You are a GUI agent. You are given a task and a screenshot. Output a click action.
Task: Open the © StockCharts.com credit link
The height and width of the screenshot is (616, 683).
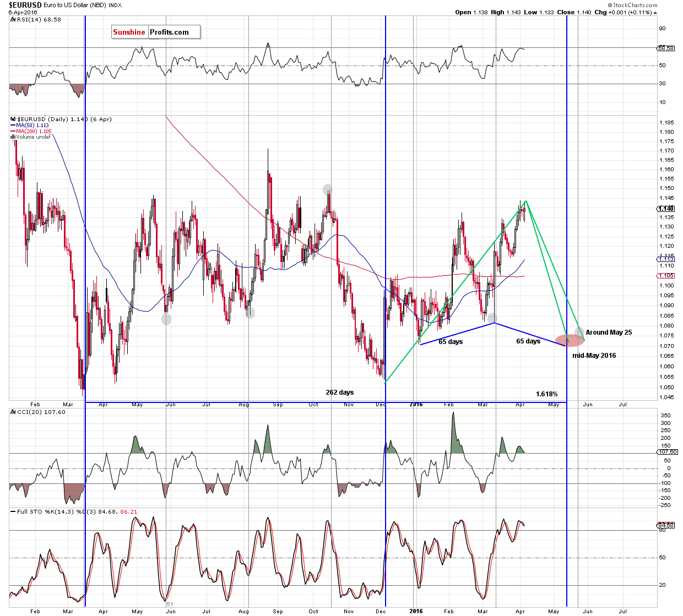point(633,5)
